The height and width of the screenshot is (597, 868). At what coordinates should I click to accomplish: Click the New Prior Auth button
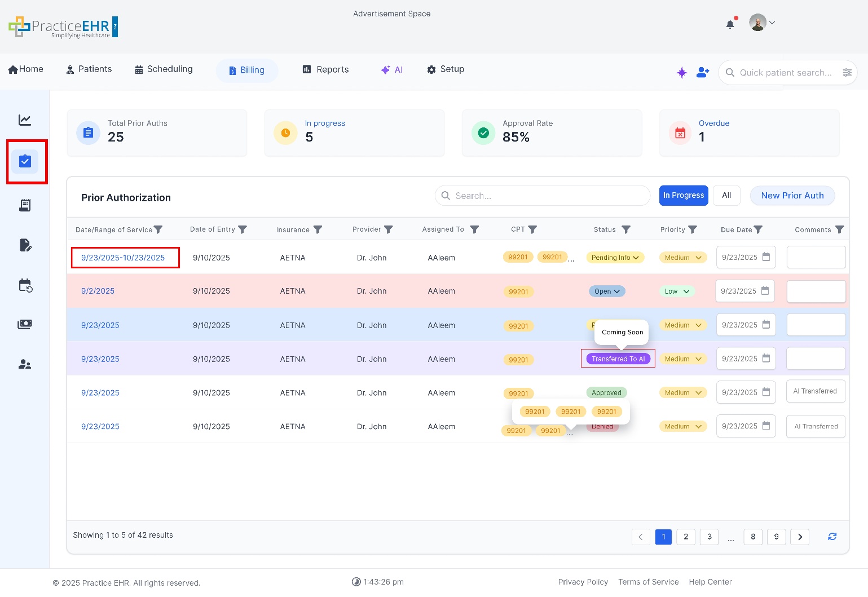(x=792, y=196)
